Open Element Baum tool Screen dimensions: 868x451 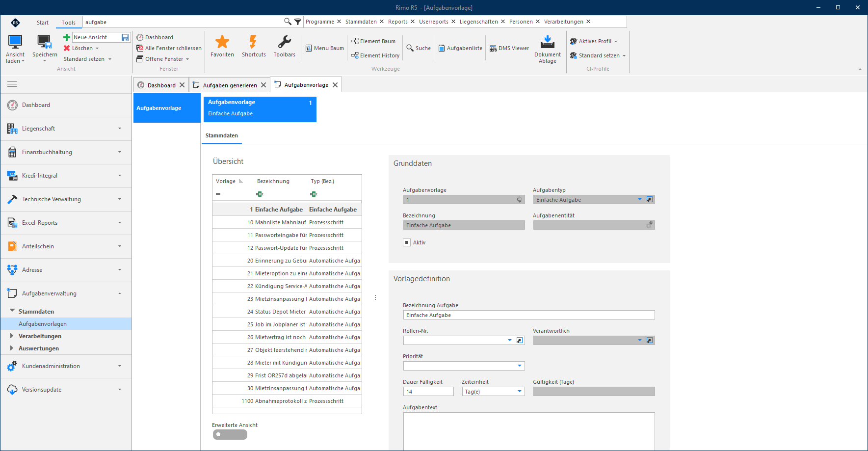373,41
